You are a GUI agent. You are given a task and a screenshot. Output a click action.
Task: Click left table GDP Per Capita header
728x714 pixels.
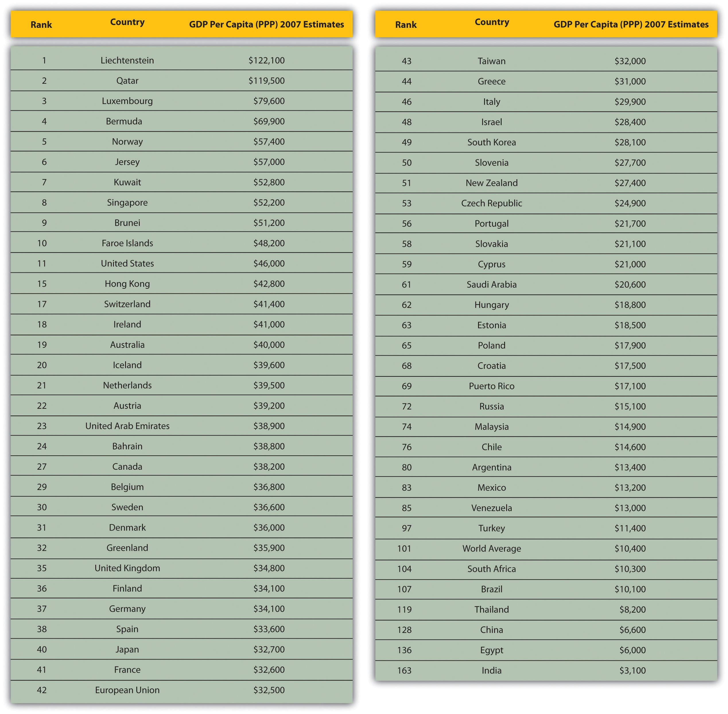pos(266,24)
